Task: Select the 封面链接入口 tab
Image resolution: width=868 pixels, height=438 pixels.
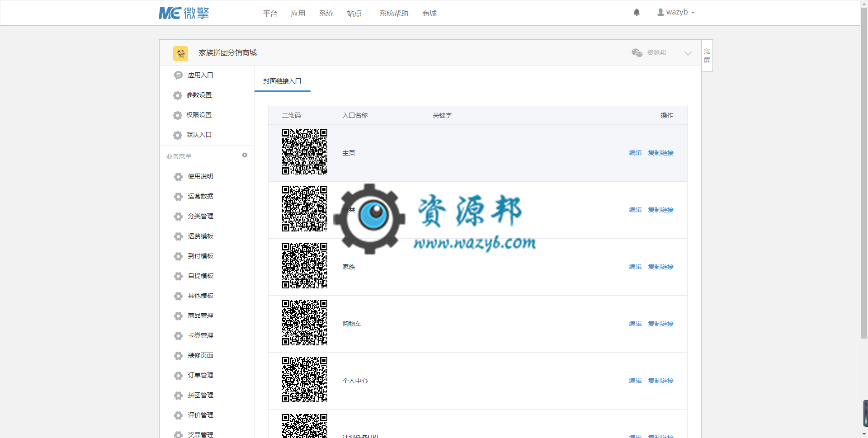Action: point(283,81)
